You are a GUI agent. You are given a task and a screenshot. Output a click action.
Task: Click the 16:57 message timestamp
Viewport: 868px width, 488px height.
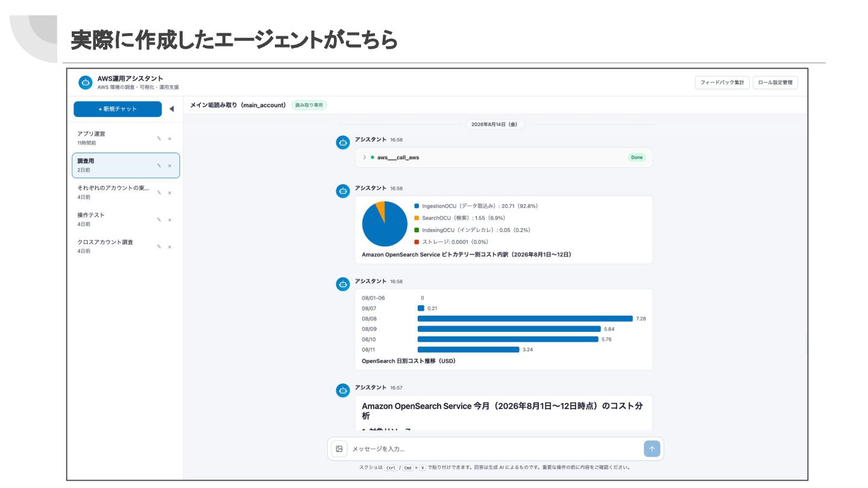pyautogui.click(x=396, y=388)
